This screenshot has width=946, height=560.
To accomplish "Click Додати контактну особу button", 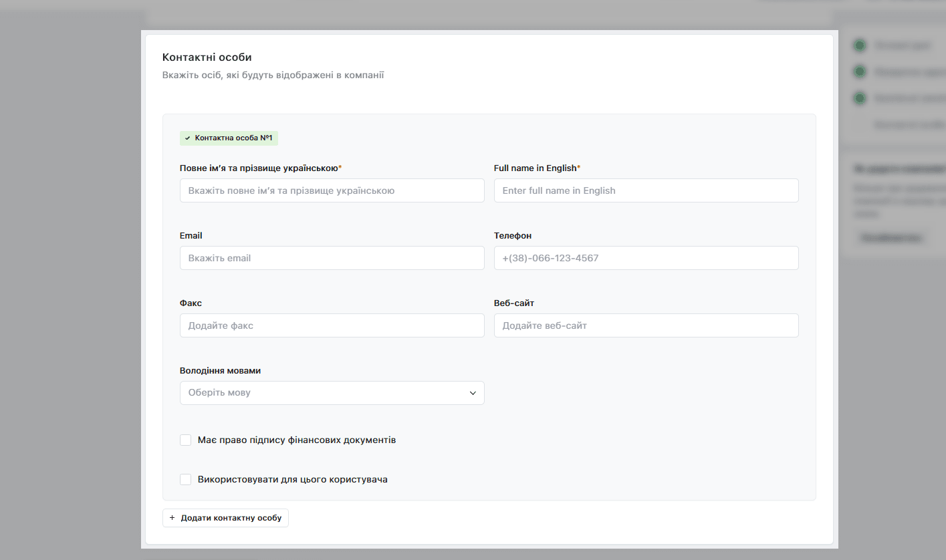I will (x=225, y=518).
